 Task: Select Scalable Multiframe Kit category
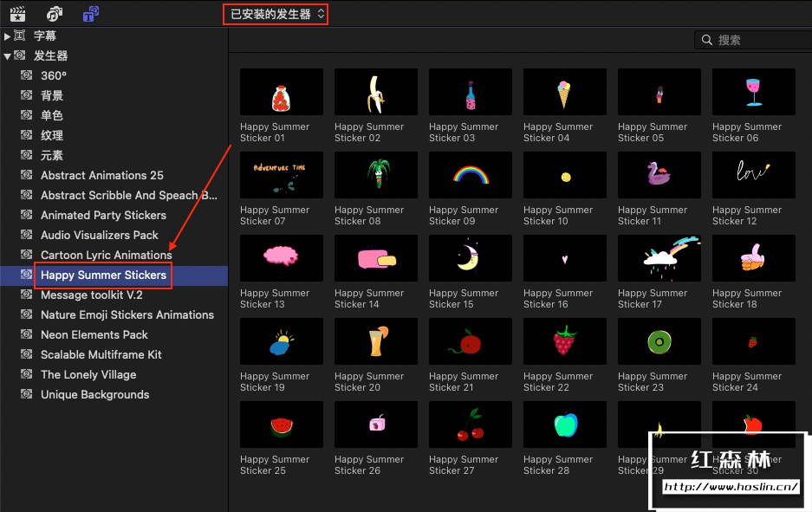101,354
